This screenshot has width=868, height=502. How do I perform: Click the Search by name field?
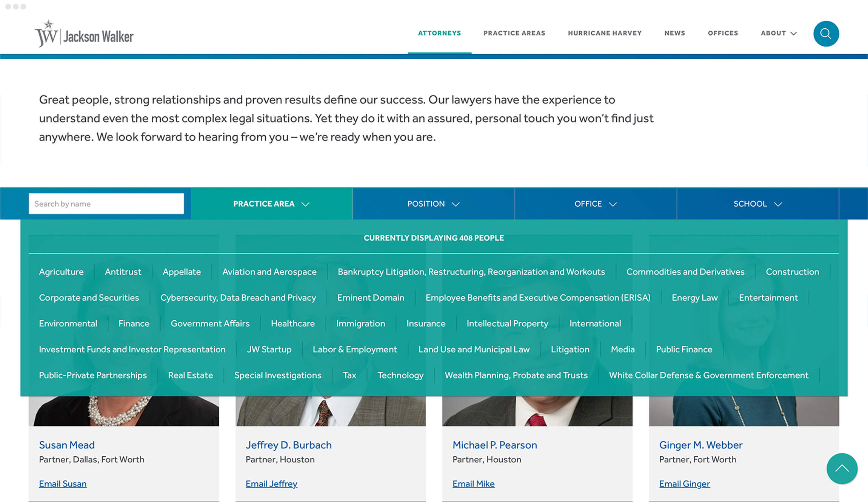point(106,204)
